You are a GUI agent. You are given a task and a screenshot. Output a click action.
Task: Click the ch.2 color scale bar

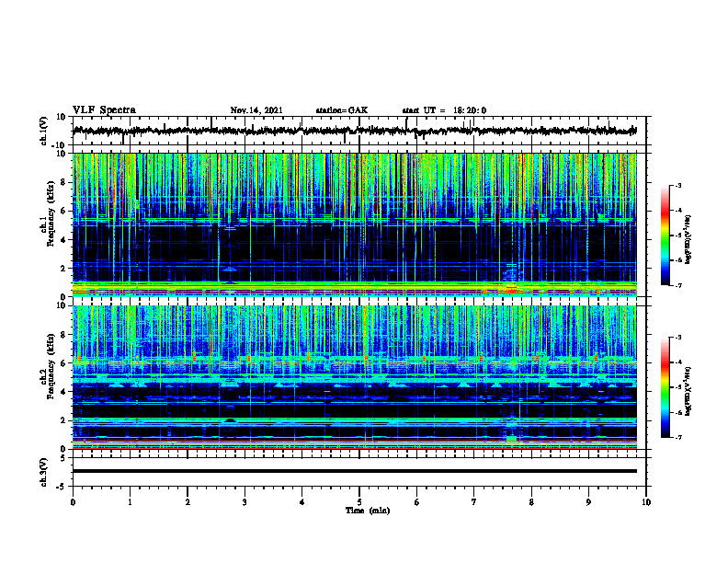pos(665,387)
